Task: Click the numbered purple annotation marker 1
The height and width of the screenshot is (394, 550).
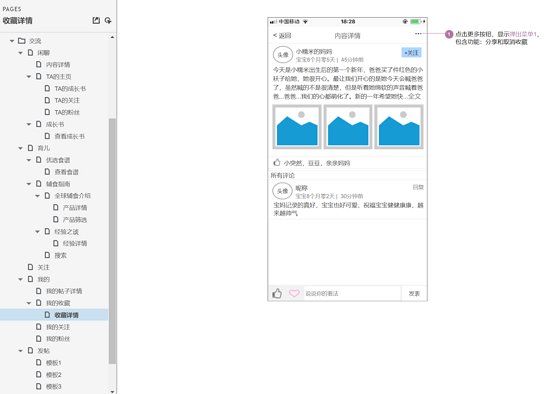Action: (x=449, y=34)
